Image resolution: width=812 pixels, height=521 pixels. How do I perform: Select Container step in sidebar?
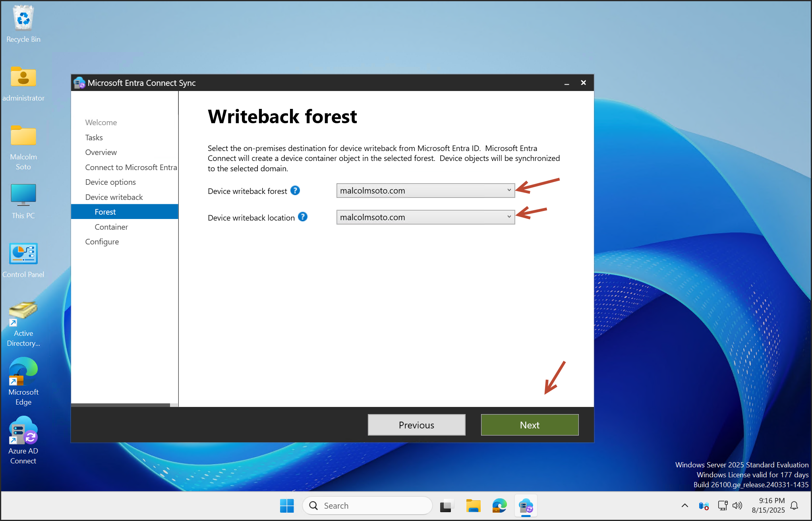(111, 227)
